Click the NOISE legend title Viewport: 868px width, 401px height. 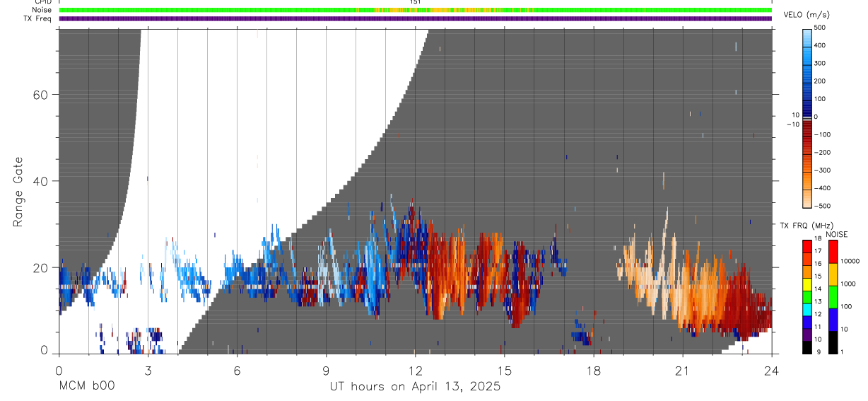(x=837, y=235)
